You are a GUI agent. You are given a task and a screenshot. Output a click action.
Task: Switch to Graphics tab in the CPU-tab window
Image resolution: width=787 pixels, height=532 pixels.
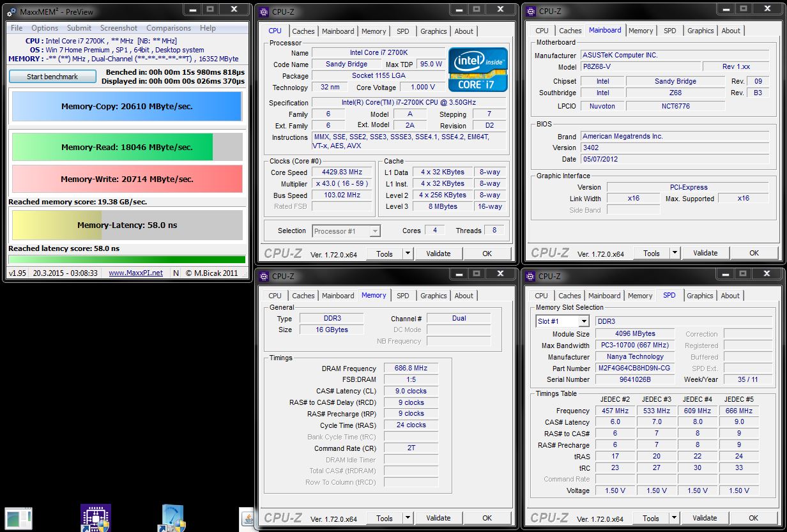pyautogui.click(x=434, y=31)
